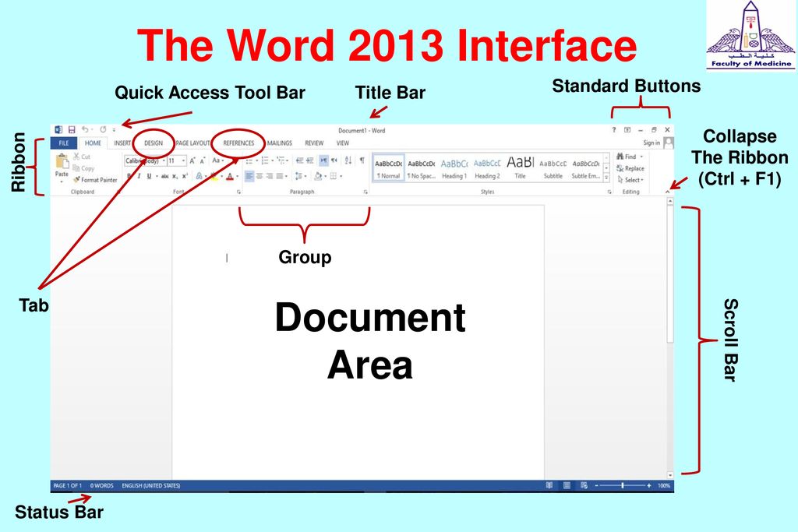The width and height of the screenshot is (798, 532).
Task: Toggle Left-to-Right text direction
Action: click(x=324, y=160)
